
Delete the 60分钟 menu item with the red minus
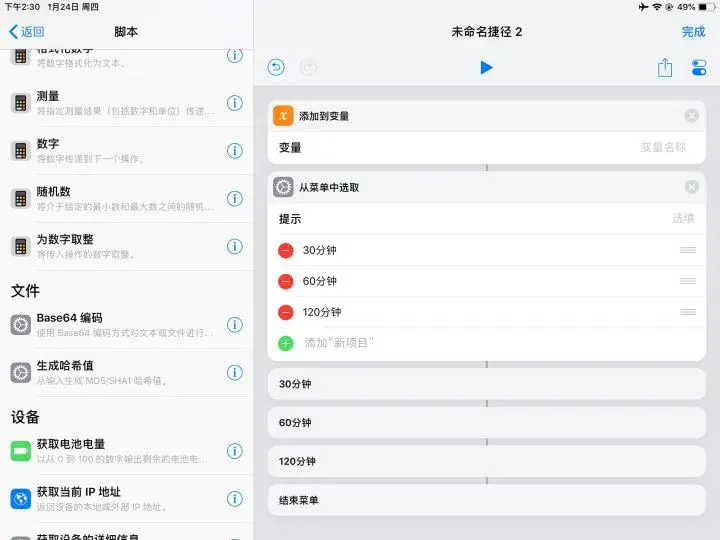286,281
